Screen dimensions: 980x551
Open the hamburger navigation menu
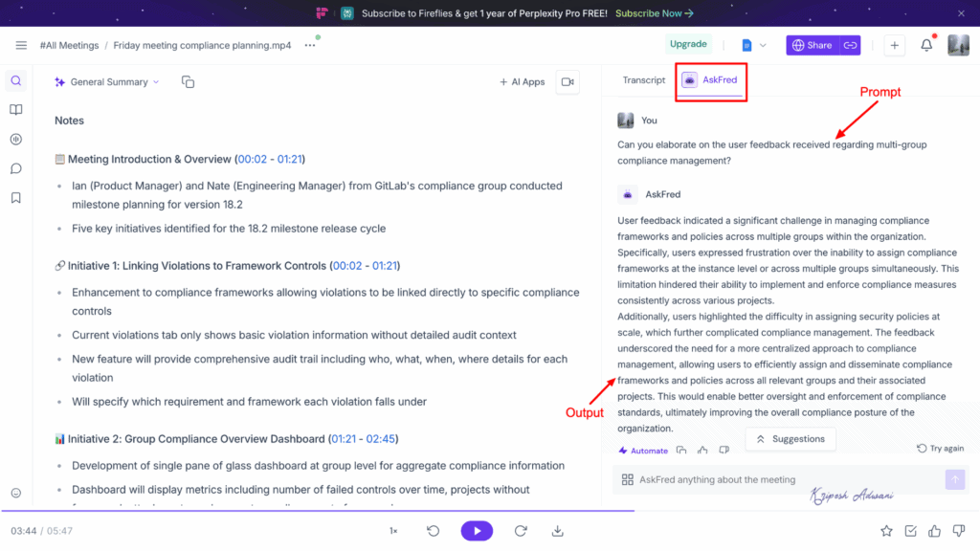tap(21, 44)
